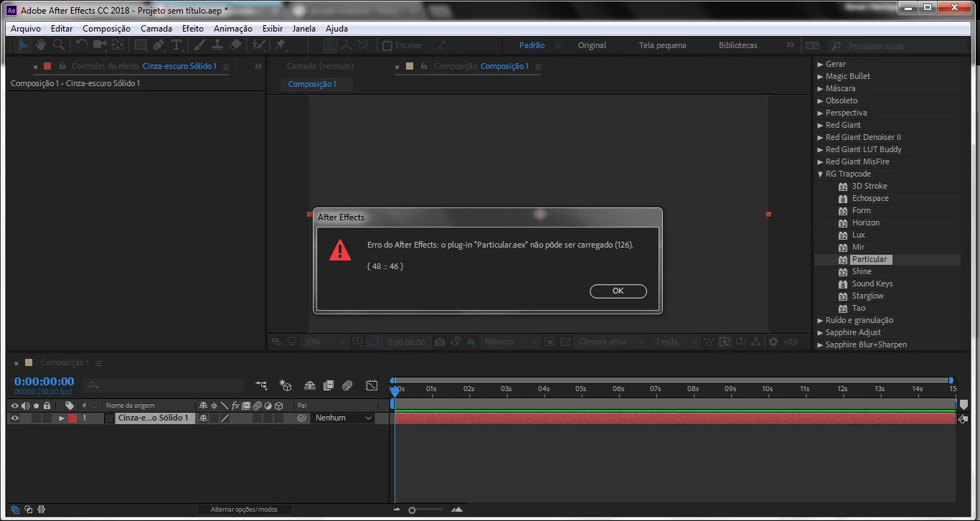Enable the Encaixe snapping checkbox
This screenshot has height=521, width=980.
387,46
